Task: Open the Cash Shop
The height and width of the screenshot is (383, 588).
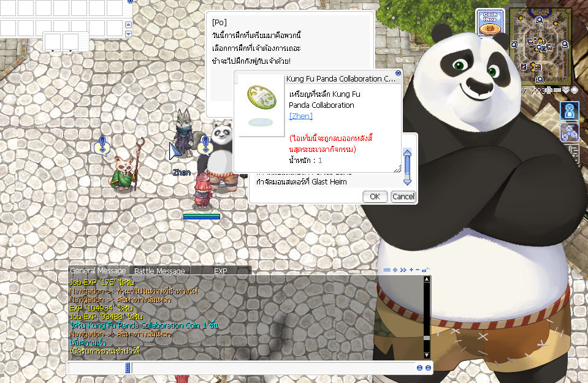Action: [x=490, y=23]
